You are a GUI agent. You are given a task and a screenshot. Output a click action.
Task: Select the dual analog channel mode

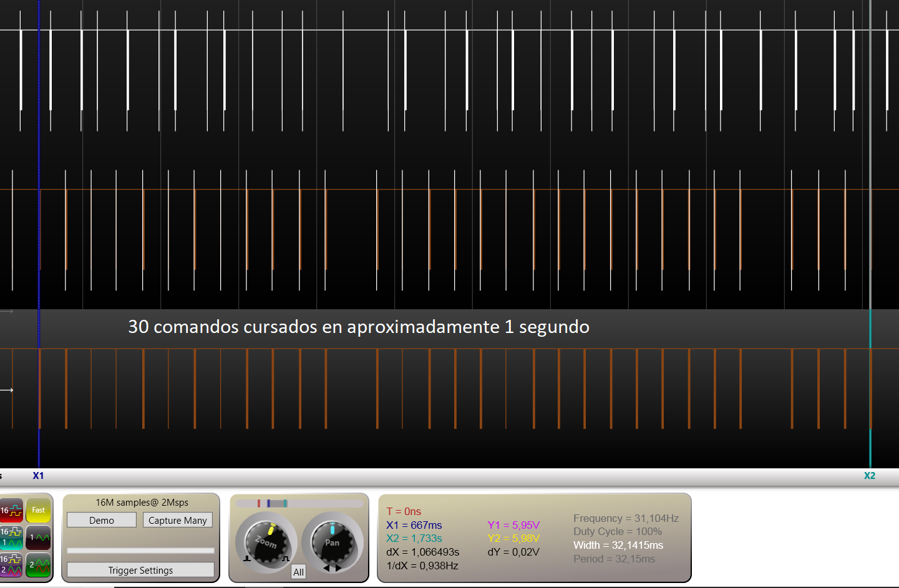pyautogui.click(x=38, y=565)
